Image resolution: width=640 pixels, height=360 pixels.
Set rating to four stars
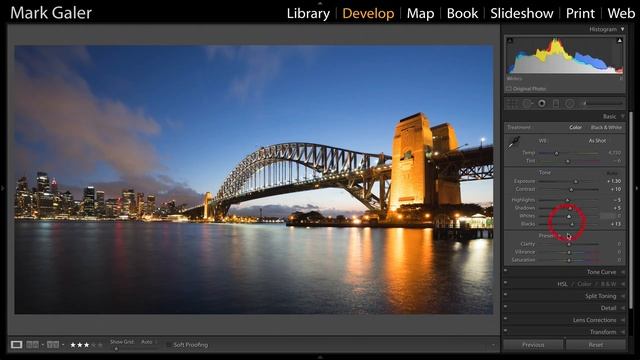pyautogui.click(x=93, y=345)
